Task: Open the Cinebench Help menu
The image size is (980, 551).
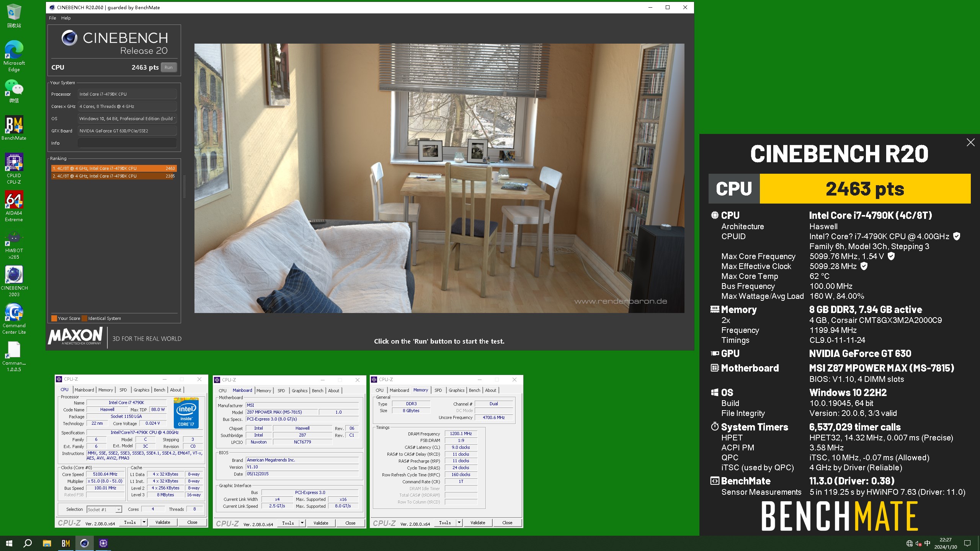Action: click(66, 18)
